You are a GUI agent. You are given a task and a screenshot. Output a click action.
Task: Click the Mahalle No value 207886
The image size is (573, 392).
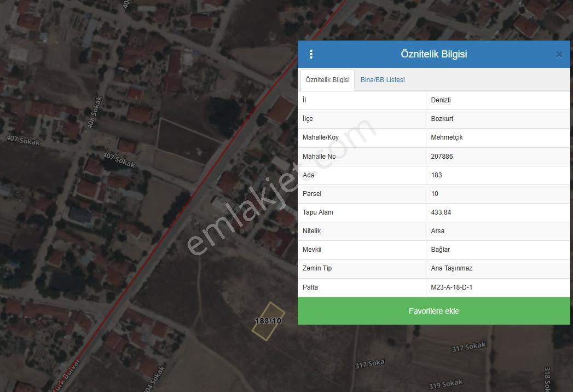pos(442,157)
